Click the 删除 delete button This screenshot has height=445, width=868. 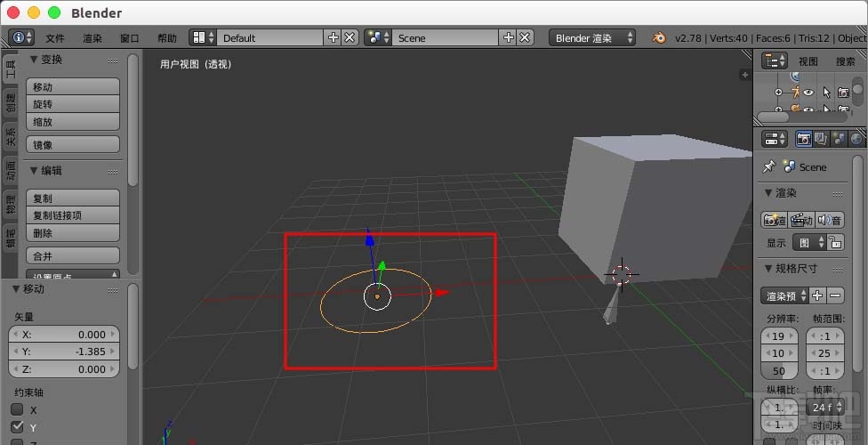(x=73, y=233)
